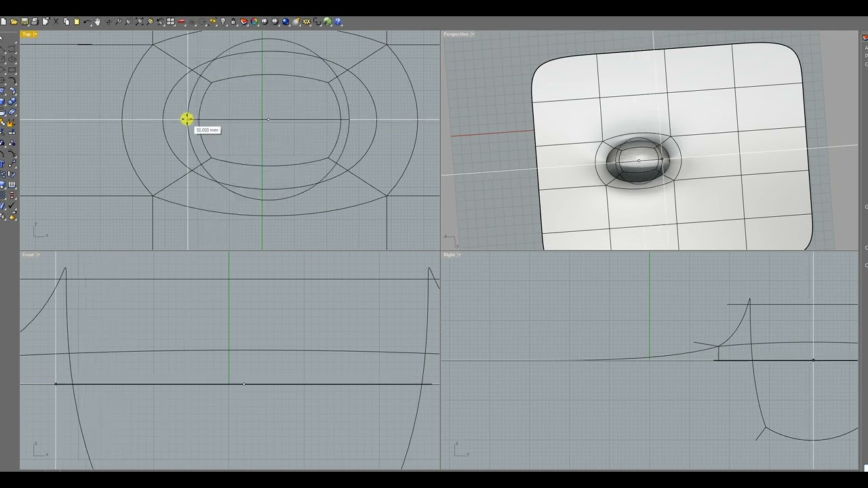Click the four viewports layout icon
The width and height of the screenshot is (868, 488).
[170, 22]
